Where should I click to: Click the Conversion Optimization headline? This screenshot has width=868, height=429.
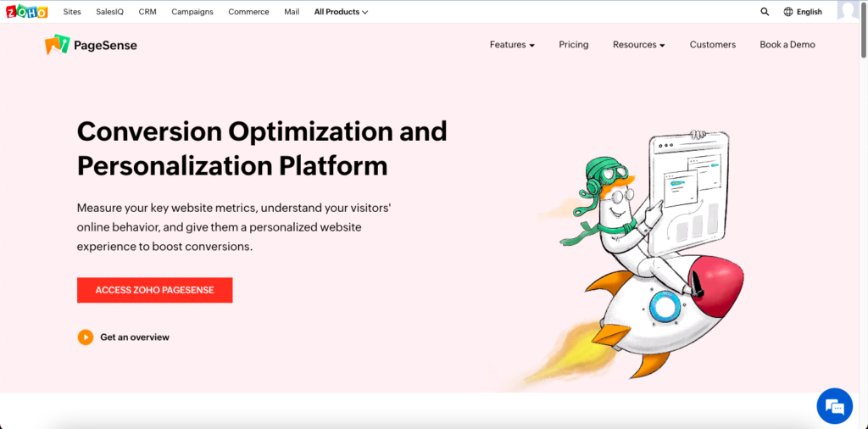[x=262, y=149]
